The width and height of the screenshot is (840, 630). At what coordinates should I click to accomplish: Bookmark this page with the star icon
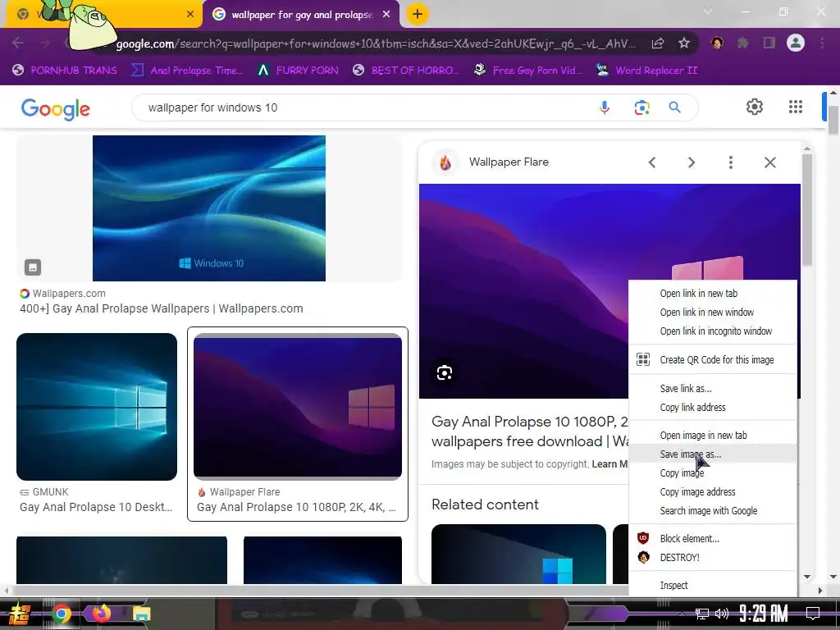coord(684,43)
